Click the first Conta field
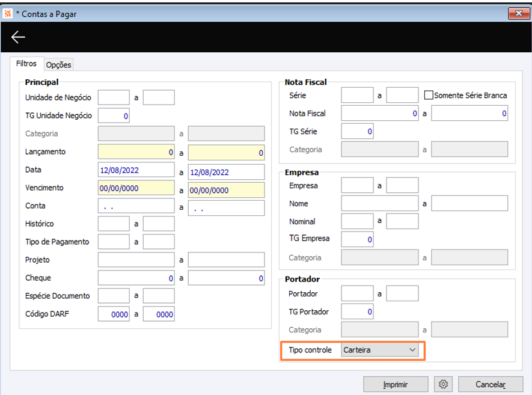 [136, 206]
